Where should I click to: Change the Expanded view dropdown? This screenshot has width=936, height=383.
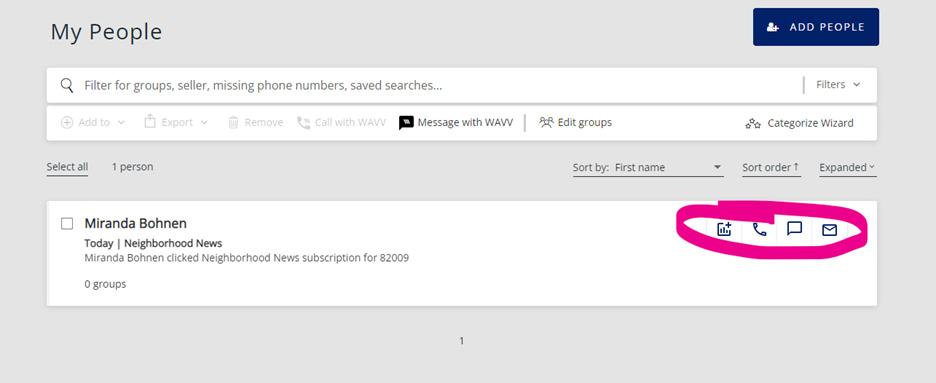pyautogui.click(x=847, y=168)
